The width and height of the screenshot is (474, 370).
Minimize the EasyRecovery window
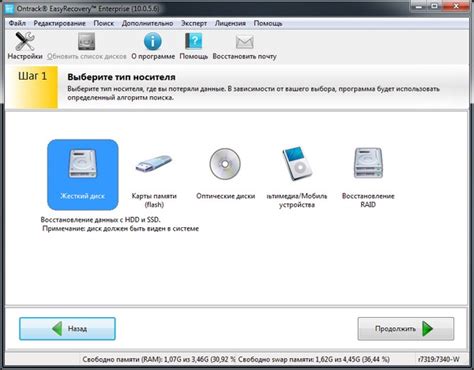tap(420, 6)
